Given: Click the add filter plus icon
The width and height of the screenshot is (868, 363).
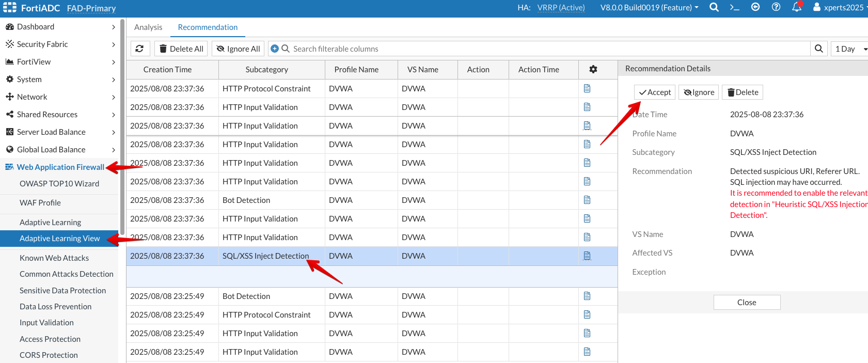Looking at the screenshot, I should pyautogui.click(x=275, y=49).
